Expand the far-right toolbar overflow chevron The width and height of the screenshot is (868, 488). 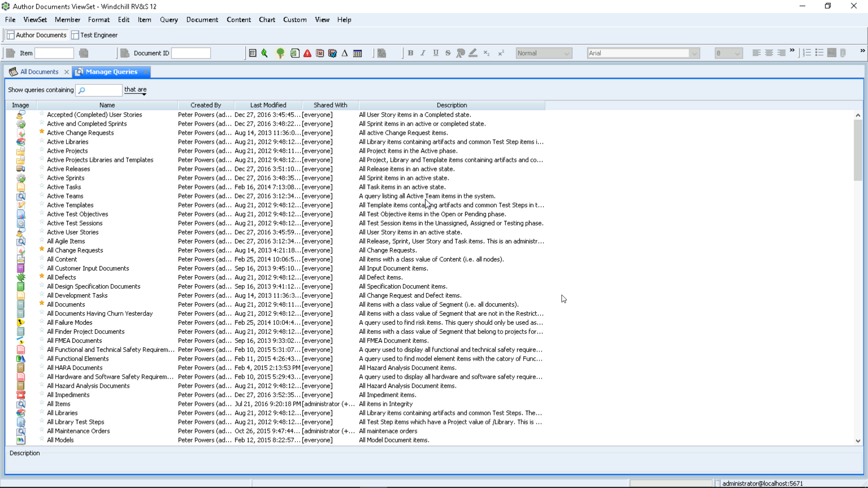(863, 51)
